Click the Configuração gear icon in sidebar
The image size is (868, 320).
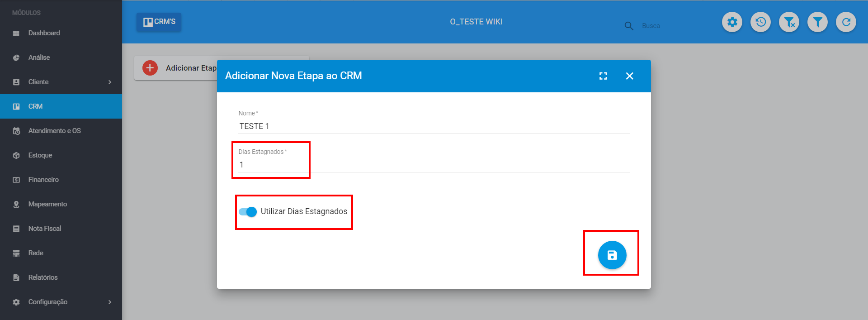coord(16,302)
